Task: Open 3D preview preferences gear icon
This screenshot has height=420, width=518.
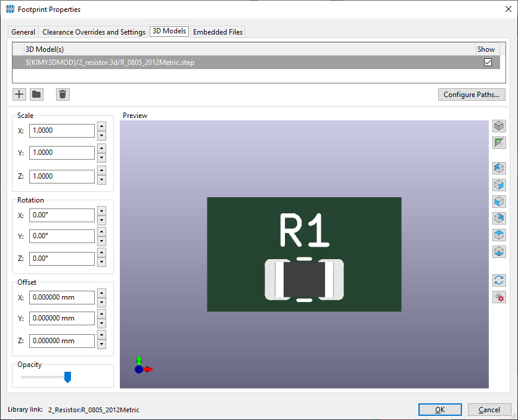Action: (500, 297)
